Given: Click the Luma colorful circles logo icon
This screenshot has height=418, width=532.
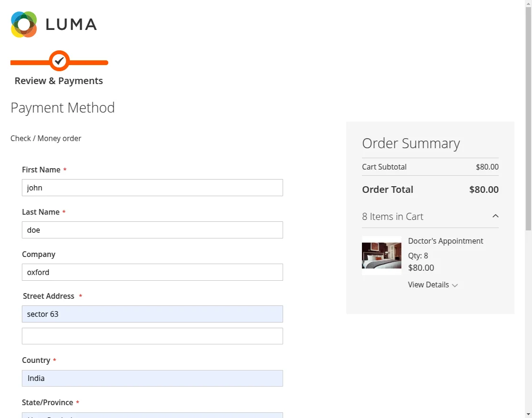Looking at the screenshot, I should point(24,24).
